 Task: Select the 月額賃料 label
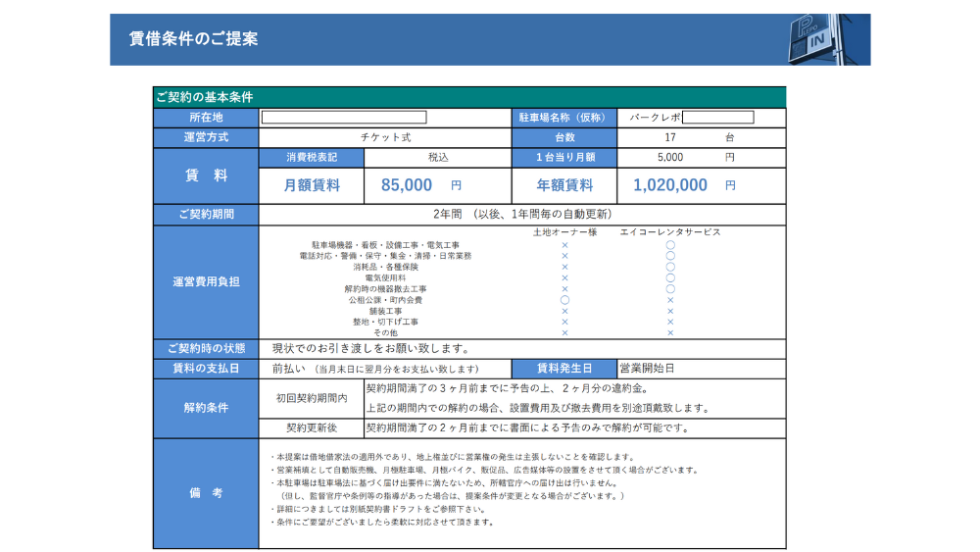312,185
